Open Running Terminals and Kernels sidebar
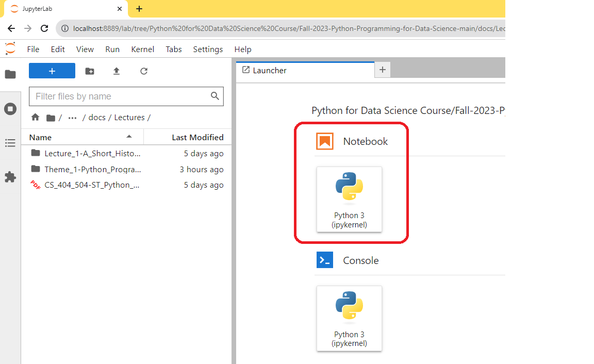The width and height of the screenshot is (594, 364). (x=10, y=109)
